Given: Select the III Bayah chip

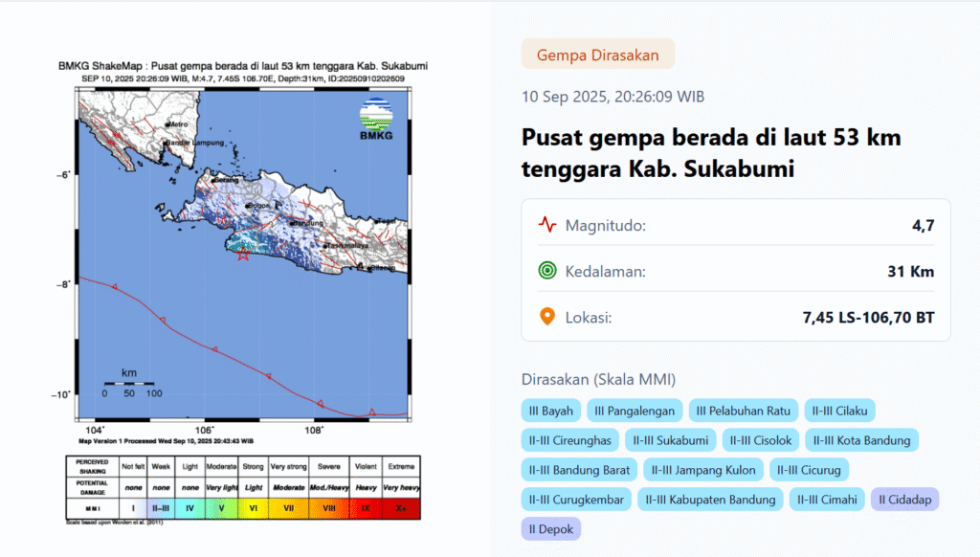Looking at the screenshot, I should tap(550, 411).
